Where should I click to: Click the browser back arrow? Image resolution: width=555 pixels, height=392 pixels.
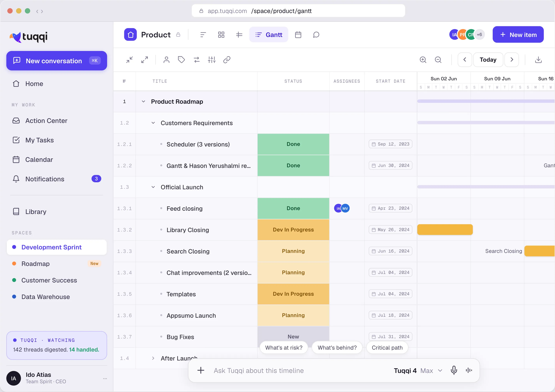click(37, 11)
